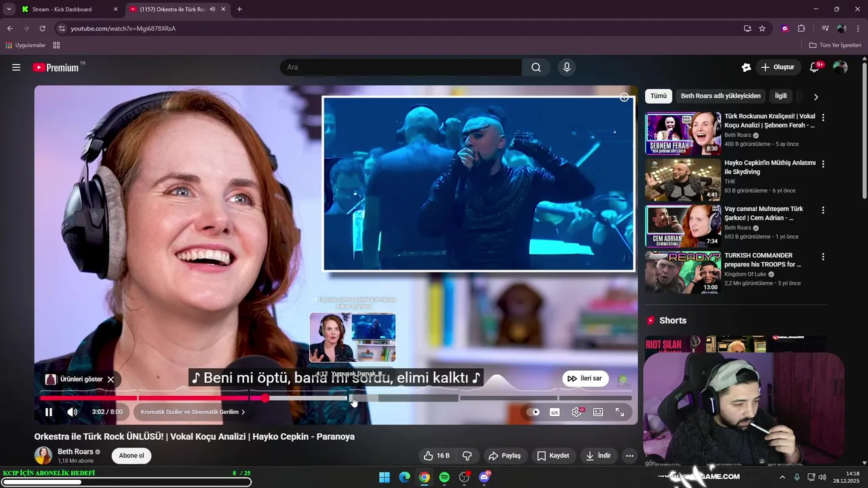Toggle subtitles in the player
This screenshot has width=868, height=488.
click(x=555, y=412)
